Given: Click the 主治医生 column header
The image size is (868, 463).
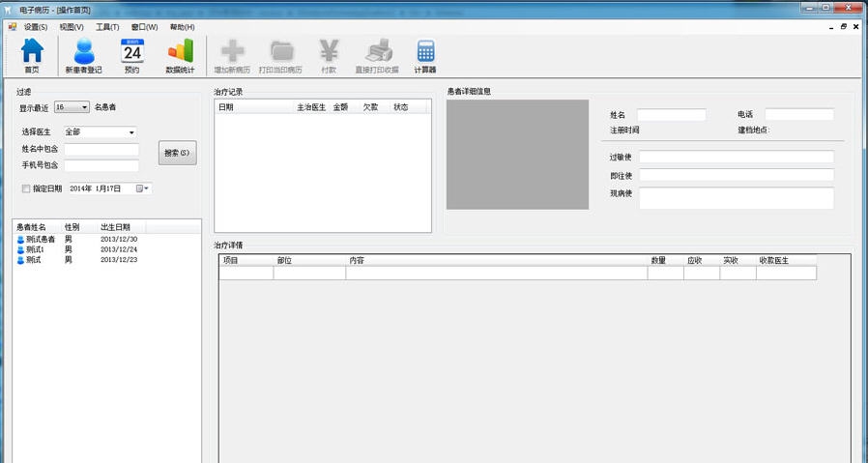Looking at the screenshot, I should [x=311, y=107].
